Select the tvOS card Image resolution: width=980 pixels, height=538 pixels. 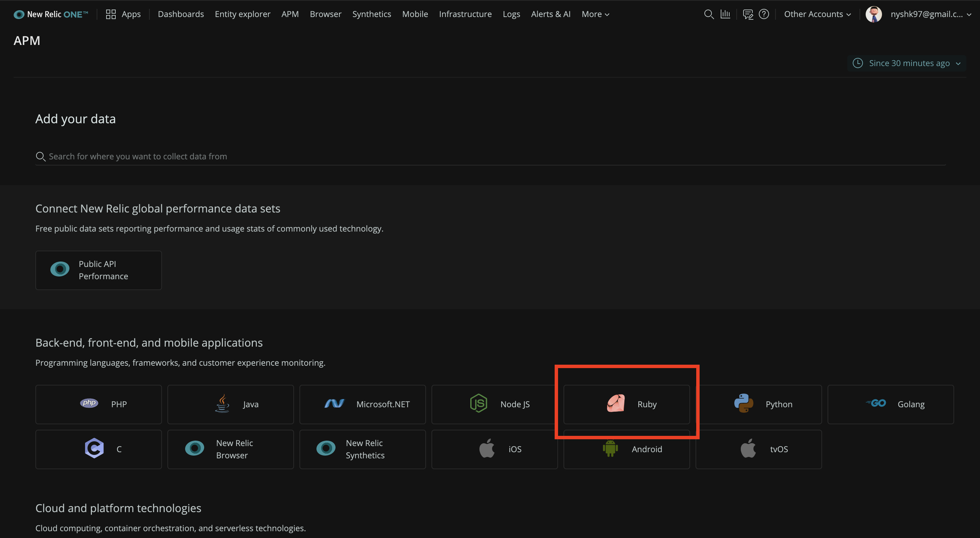tap(758, 449)
